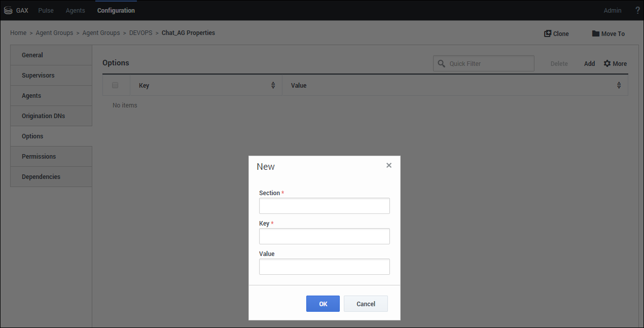Go to DEVOPS breadcrumb link
The image size is (644, 328).
point(140,33)
